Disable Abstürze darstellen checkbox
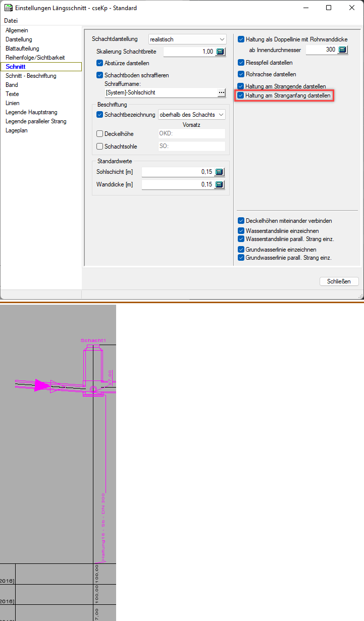 99,63
